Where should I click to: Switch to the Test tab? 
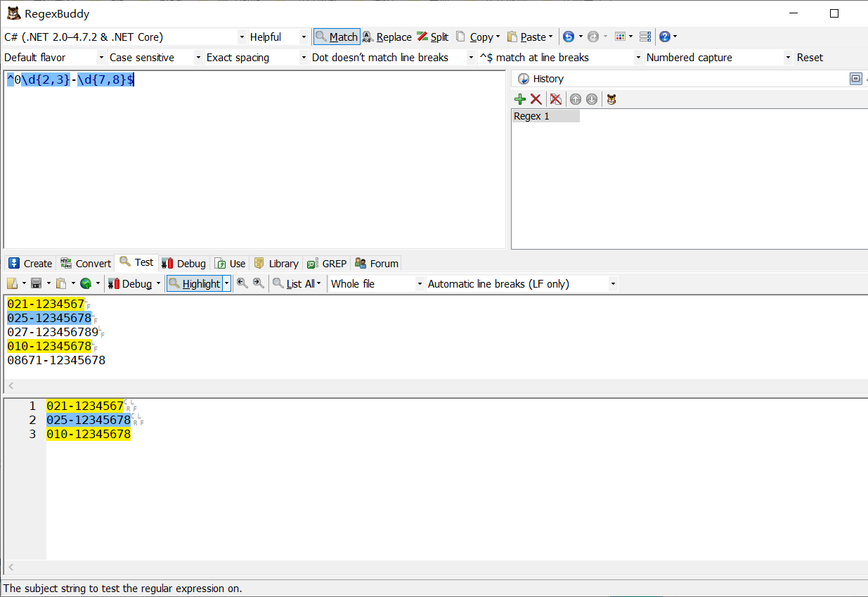point(137,262)
